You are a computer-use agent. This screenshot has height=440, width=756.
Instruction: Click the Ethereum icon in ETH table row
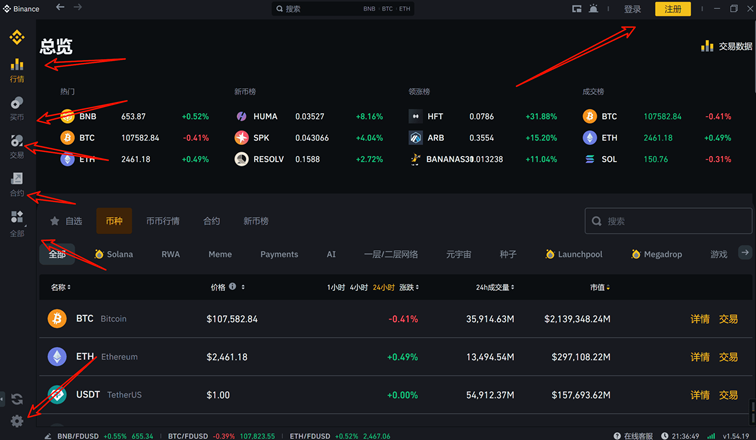57,357
